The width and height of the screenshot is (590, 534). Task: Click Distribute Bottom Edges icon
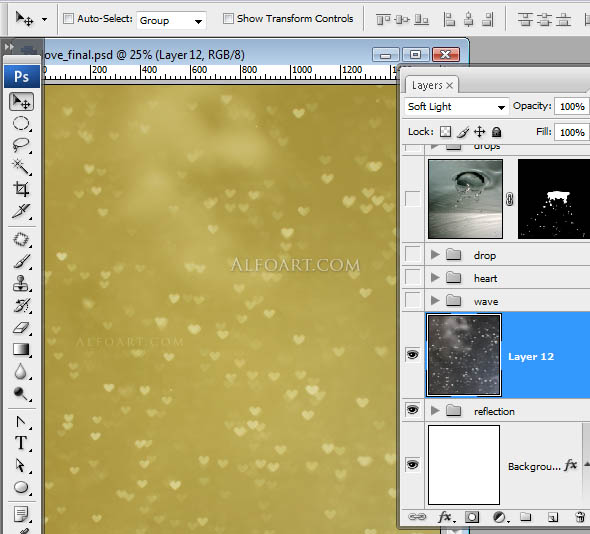click(563, 19)
